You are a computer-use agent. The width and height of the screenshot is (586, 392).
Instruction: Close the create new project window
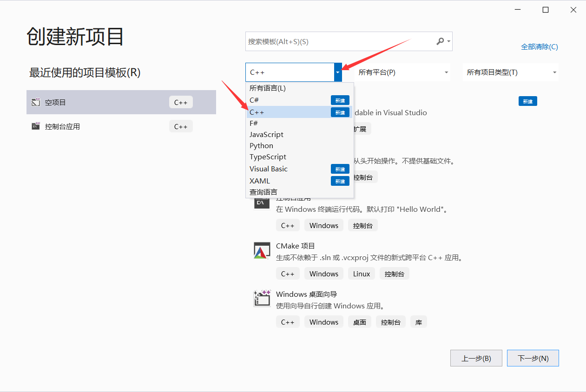coord(573,10)
